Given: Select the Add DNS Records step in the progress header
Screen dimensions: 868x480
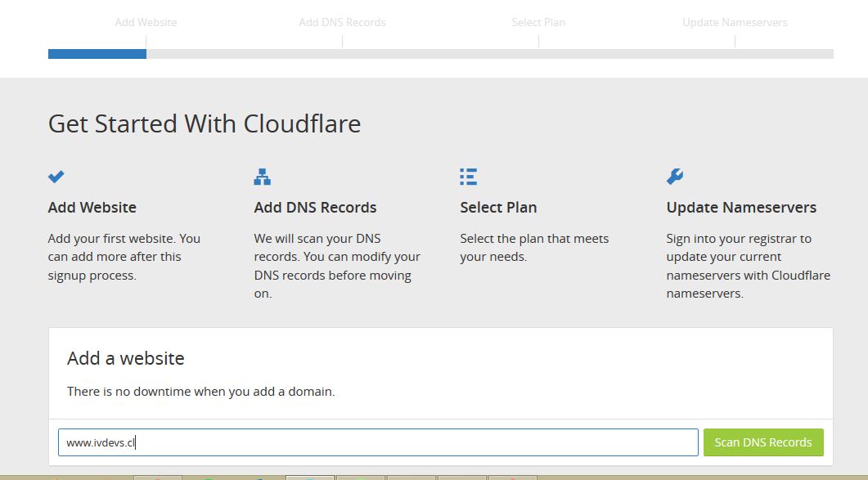Looking at the screenshot, I should (342, 22).
